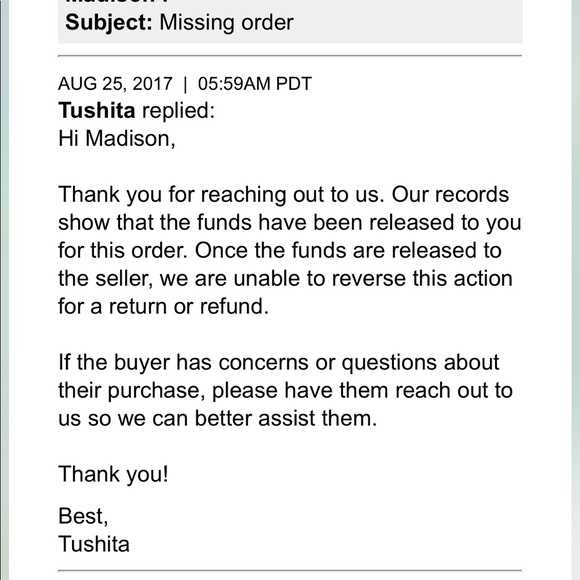
Task: Click the word "replied:" after Tushita
Action: 178,111
